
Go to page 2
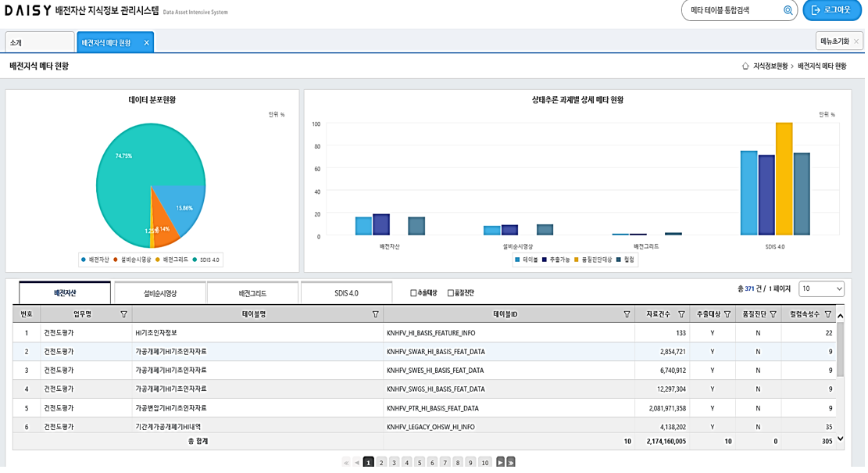381,463
